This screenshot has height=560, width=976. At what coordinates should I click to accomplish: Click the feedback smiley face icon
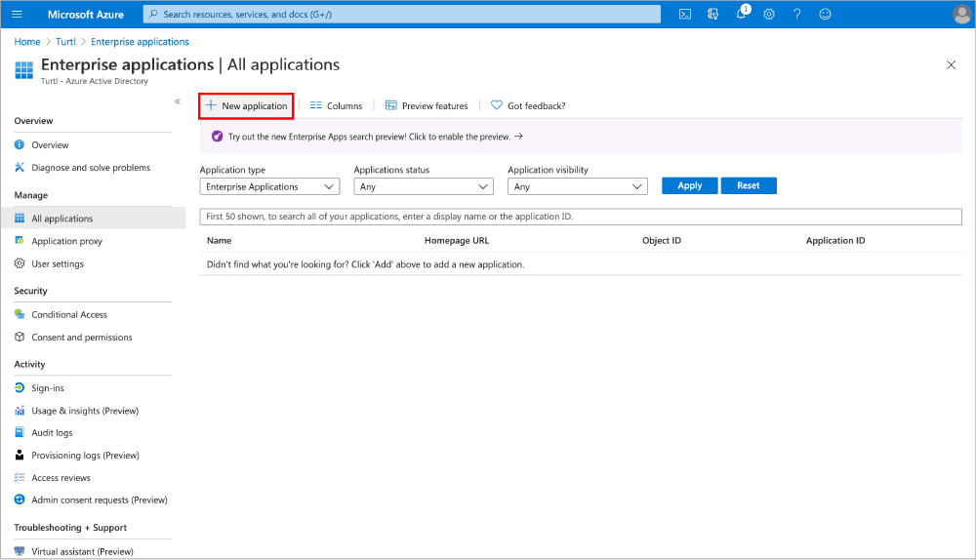coord(825,14)
